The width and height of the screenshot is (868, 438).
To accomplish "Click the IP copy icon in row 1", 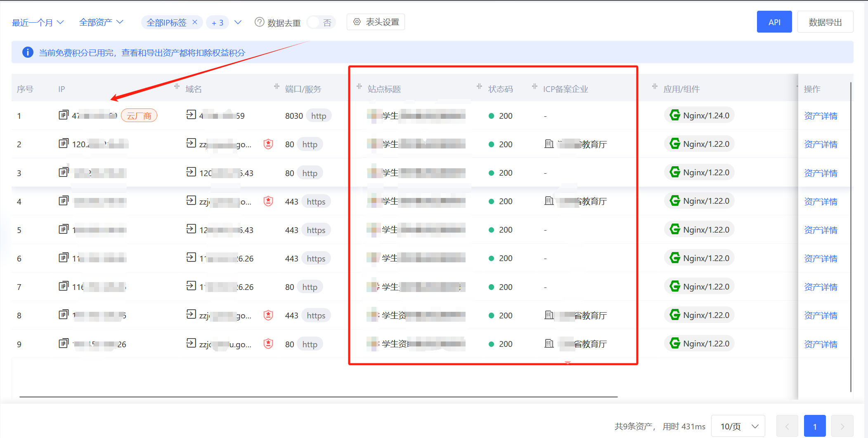I will pyautogui.click(x=64, y=115).
